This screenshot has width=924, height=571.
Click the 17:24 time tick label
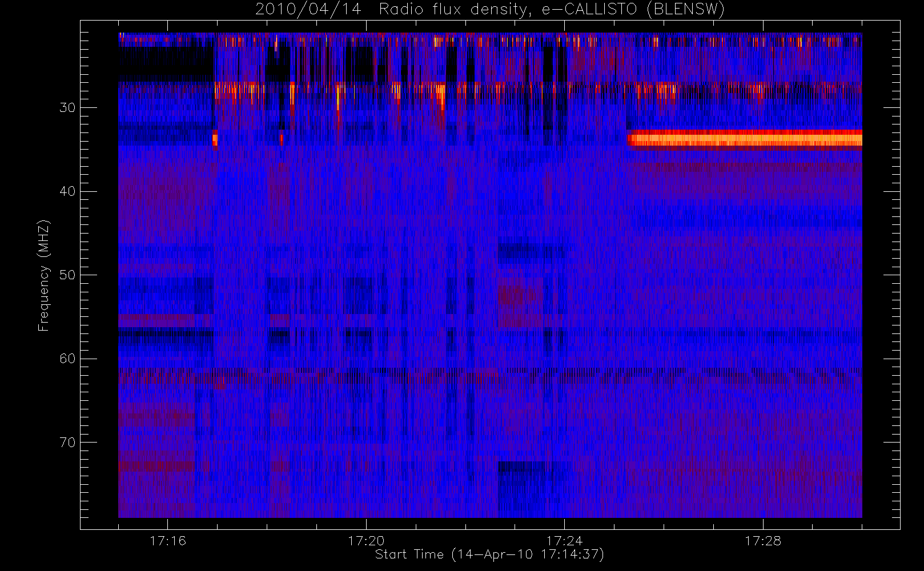564,541
